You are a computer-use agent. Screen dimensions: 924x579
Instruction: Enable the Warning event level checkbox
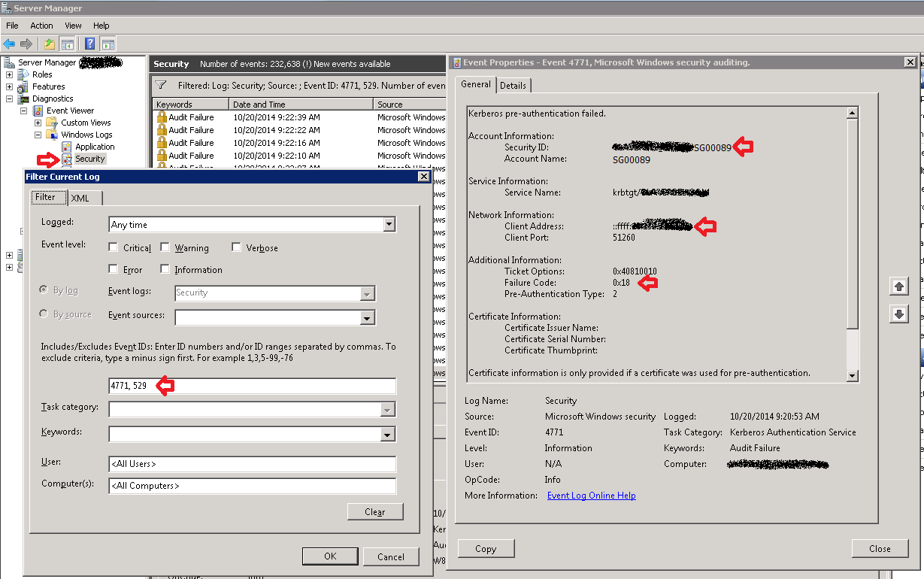coord(165,247)
